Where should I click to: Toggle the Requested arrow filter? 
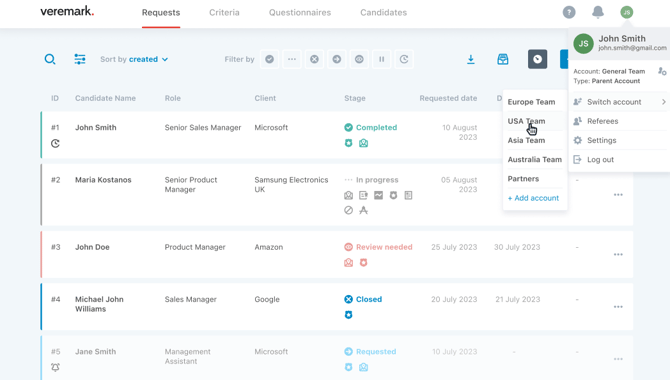pyautogui.click(x=337, y=59)
